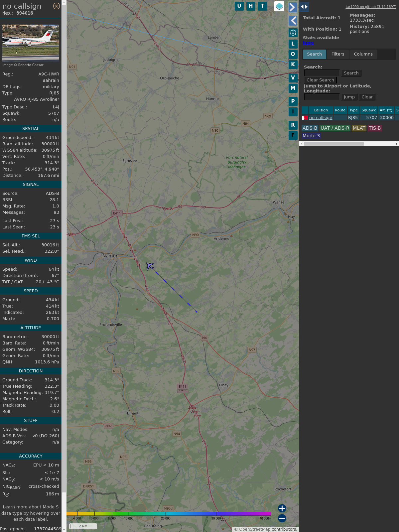Toggle the F map button

coord(293,135)
